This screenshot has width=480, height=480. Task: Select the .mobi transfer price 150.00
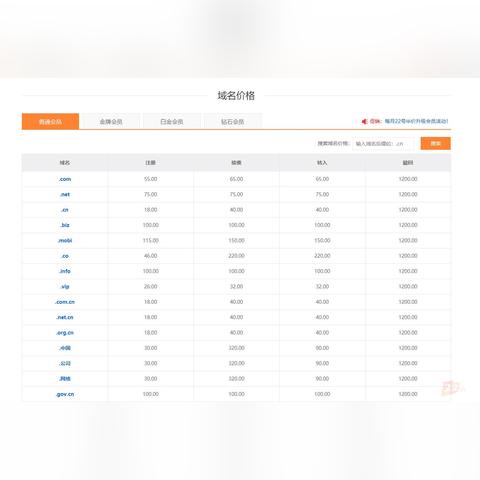pos(322,240)
